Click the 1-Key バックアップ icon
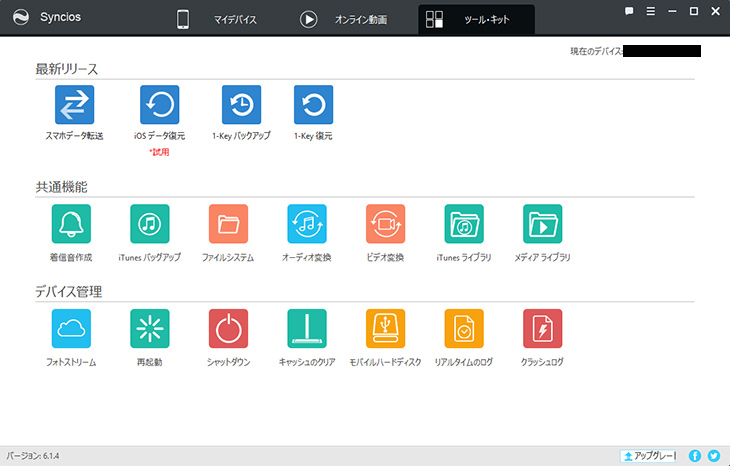730x466 pixels. click(x=241, y=105)
